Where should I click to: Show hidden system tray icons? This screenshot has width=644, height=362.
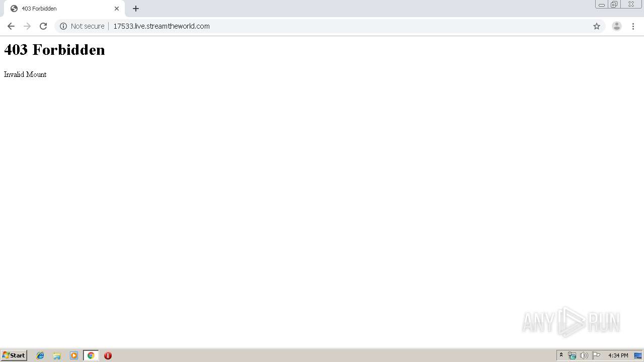(x=561, y=355)
